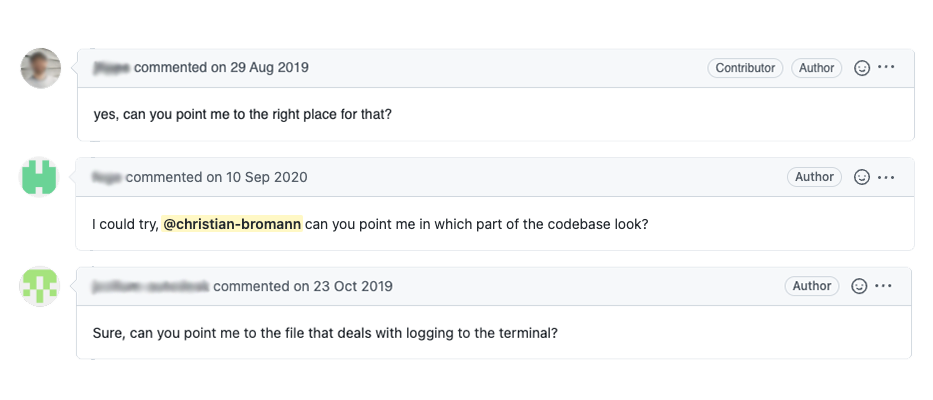The image size is (933, 400).
Task: Click the green identicon avatar of second commenter
Action: [x=40, y=177]
